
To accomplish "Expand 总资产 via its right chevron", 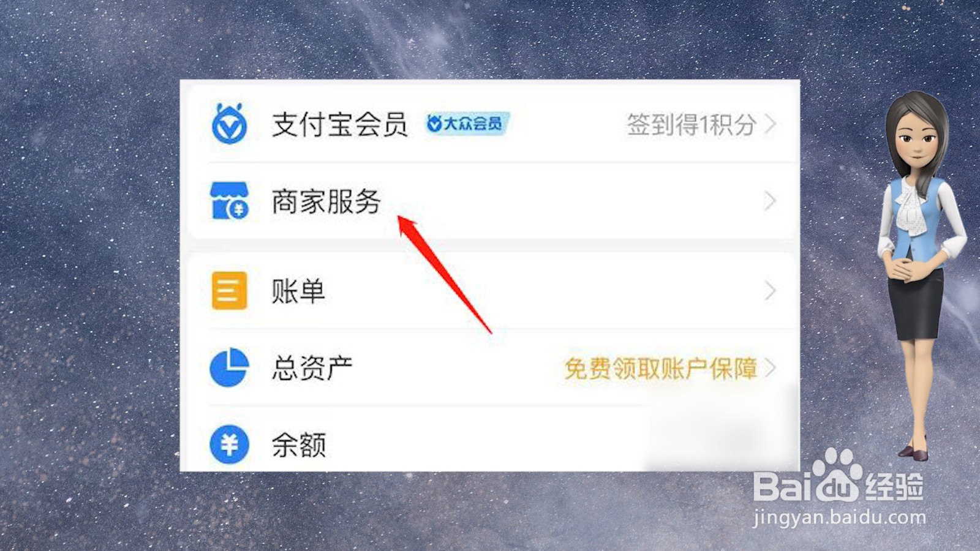I will pos(771,368).
